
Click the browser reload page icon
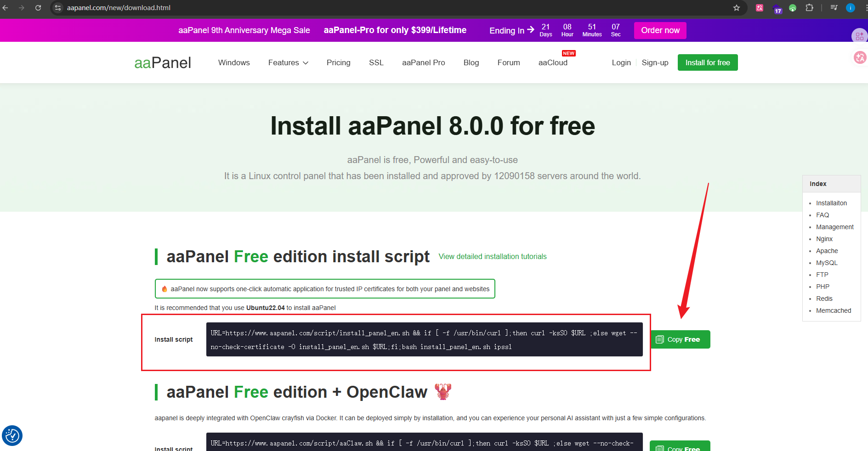[x=38, y=8]
